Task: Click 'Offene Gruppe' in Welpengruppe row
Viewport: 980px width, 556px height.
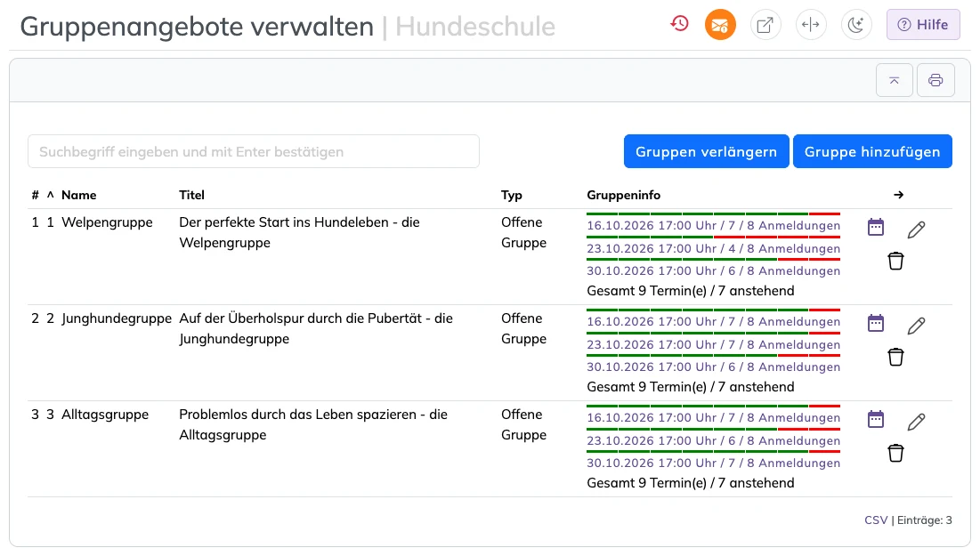Action: (x=523, y=232)
